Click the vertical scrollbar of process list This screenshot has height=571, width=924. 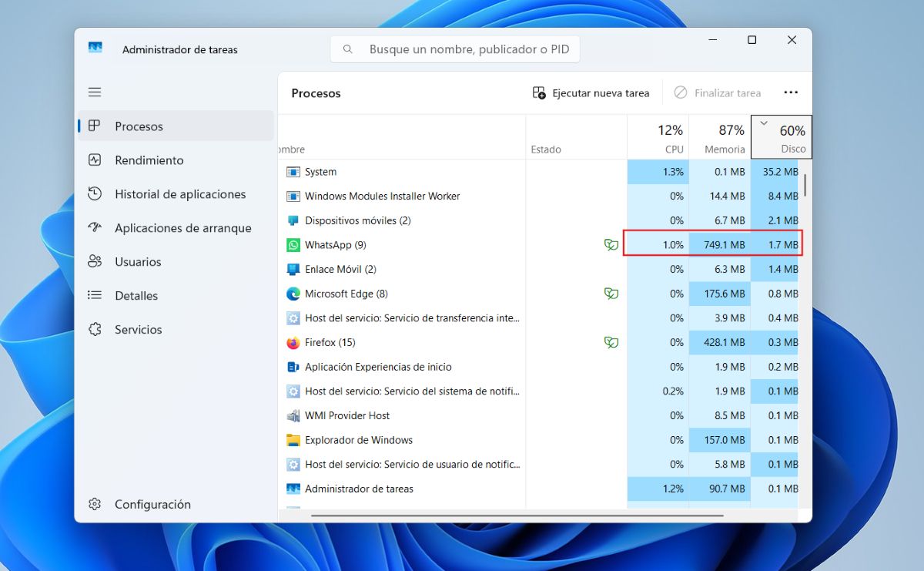805,186
